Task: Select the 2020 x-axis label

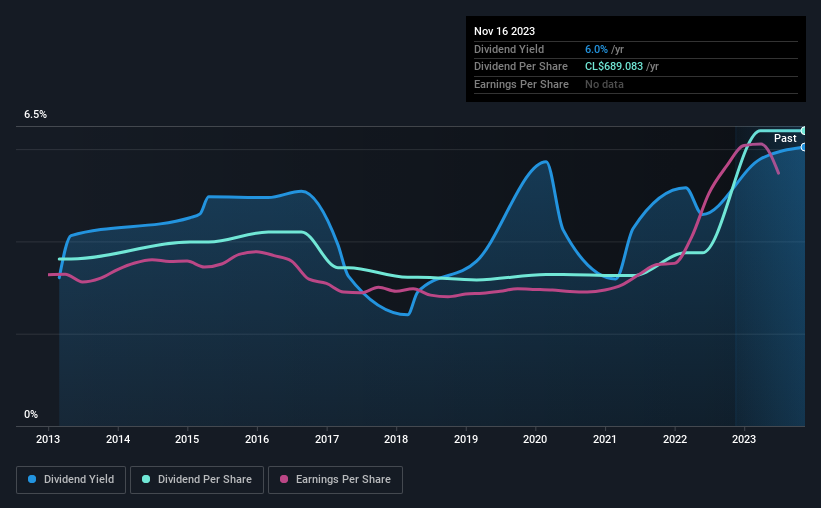Action: 535,439
